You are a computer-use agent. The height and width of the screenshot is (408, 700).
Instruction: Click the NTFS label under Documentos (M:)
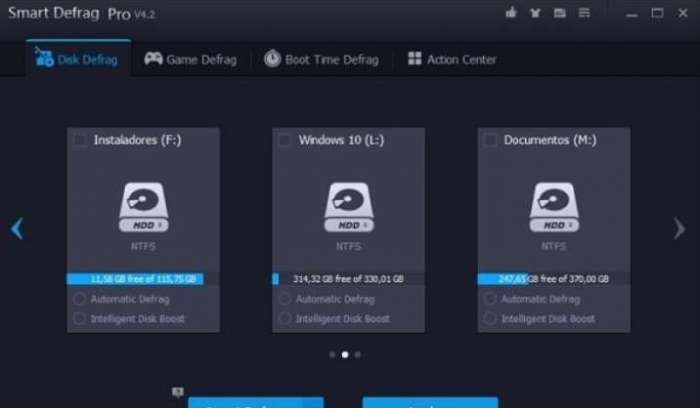554,246
